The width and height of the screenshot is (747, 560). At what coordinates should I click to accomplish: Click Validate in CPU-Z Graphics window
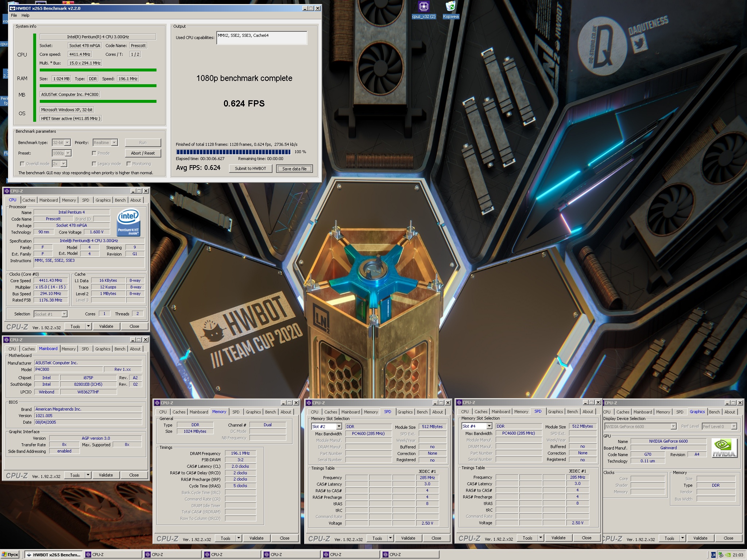click(700, 538)
